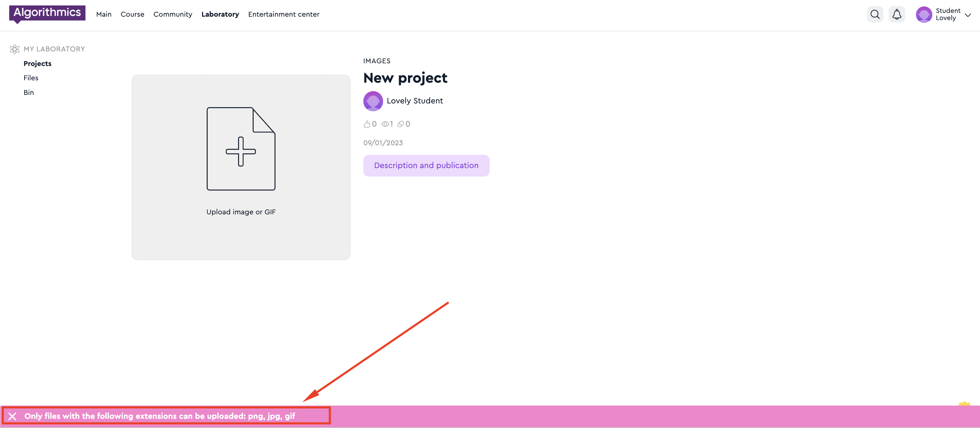Click the Lovely Student author name
The height and width of the screenshot is (428, 980).
[414, 101]
